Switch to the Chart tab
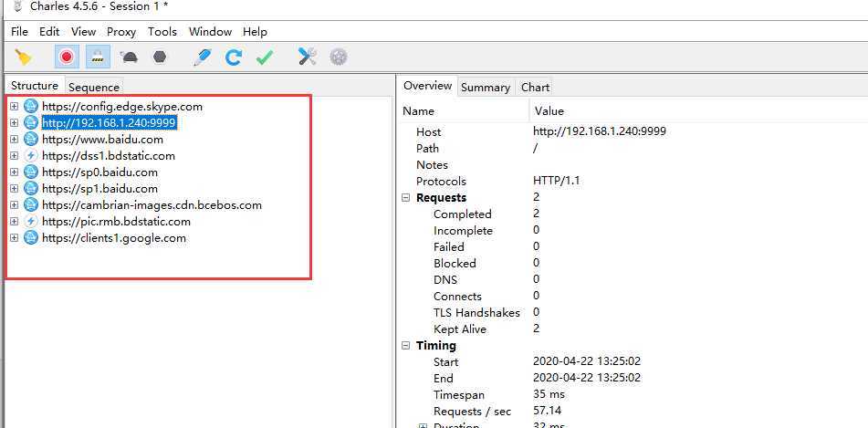This screenshot has width=868, height=428. [x=535, y=88]
